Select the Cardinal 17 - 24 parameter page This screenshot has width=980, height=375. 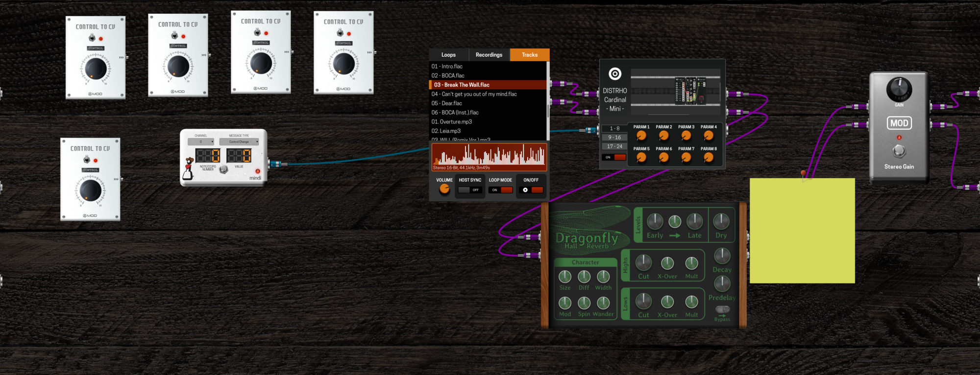coord(614,146)
